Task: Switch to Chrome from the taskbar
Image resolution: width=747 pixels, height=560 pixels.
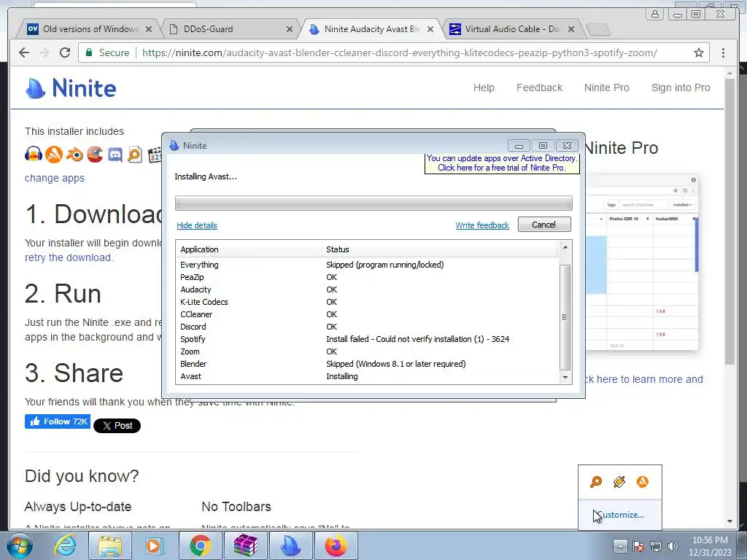Action: click(200, 545)
